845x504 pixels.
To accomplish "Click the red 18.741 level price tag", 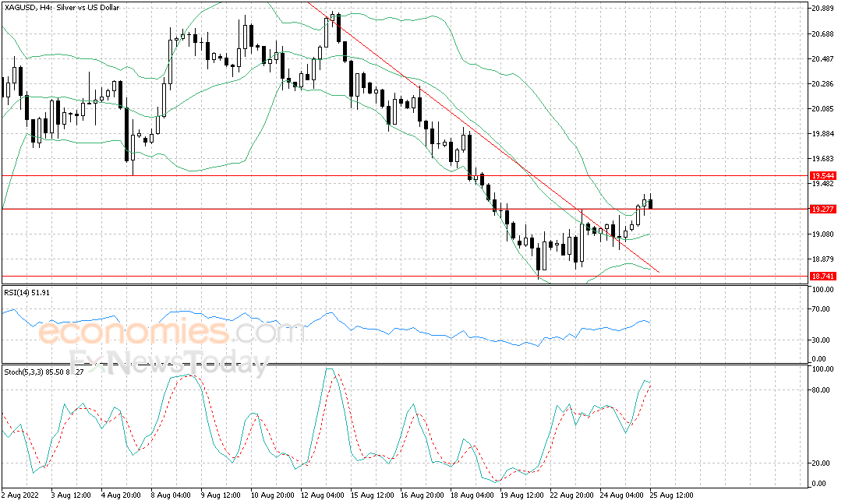I will click(x=823, y=277).
